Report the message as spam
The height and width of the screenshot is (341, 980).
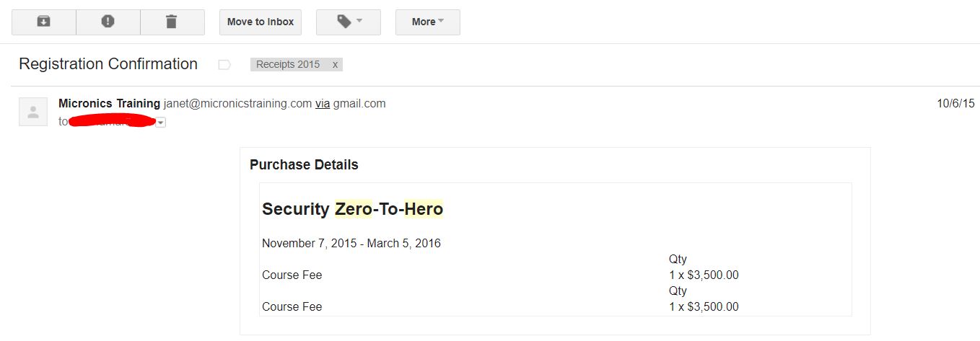[x=108, y=22]
